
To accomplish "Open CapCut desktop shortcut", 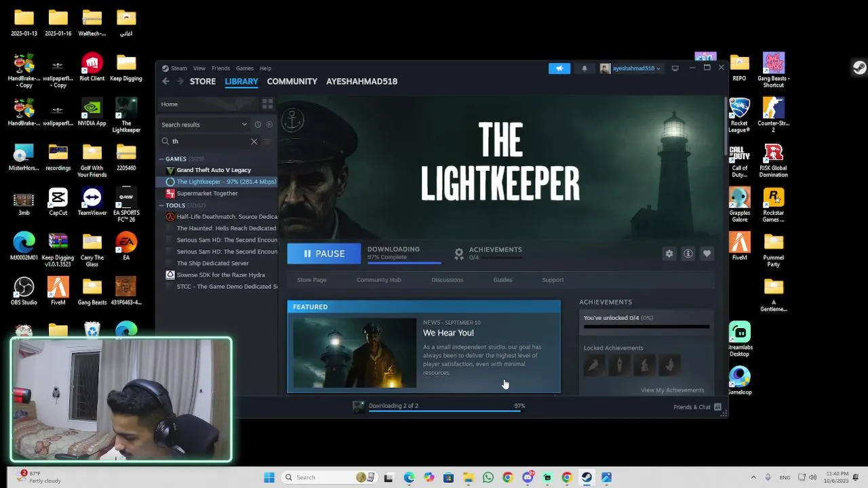I will click(58, 202).
